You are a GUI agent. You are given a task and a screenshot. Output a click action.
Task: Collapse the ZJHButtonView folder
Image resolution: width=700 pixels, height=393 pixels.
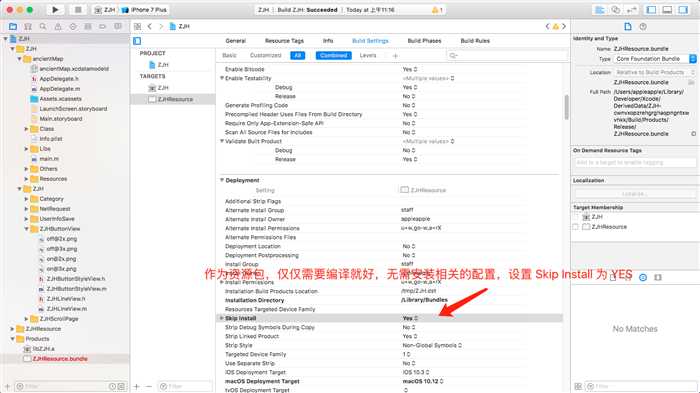tap(26, 229)
